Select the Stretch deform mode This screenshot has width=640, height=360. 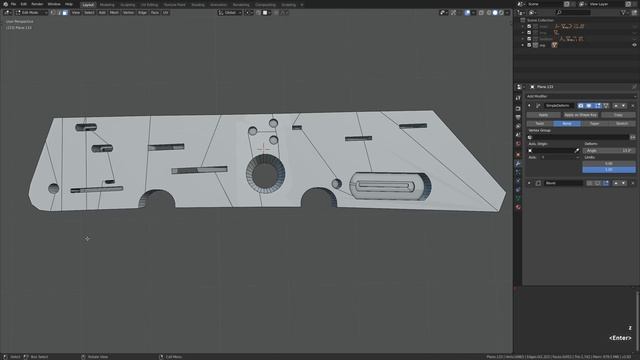622,123
